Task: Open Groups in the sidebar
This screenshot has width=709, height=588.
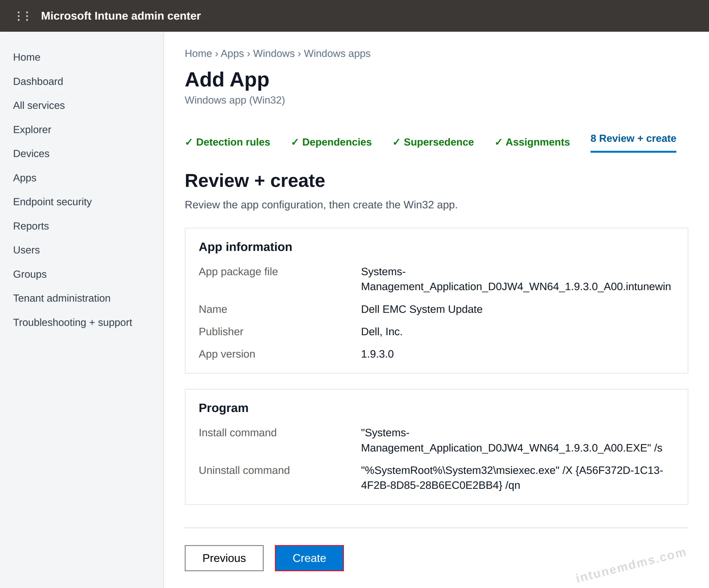Action: [30, 274]
